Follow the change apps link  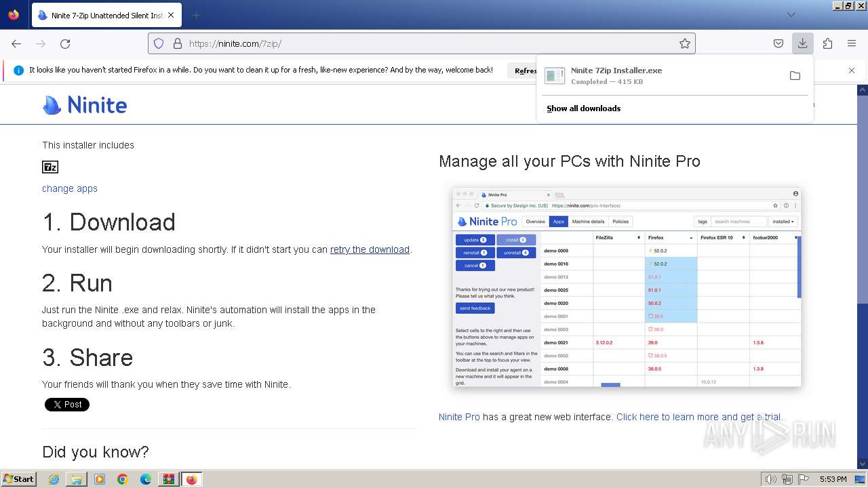click(x=70, y=188)
